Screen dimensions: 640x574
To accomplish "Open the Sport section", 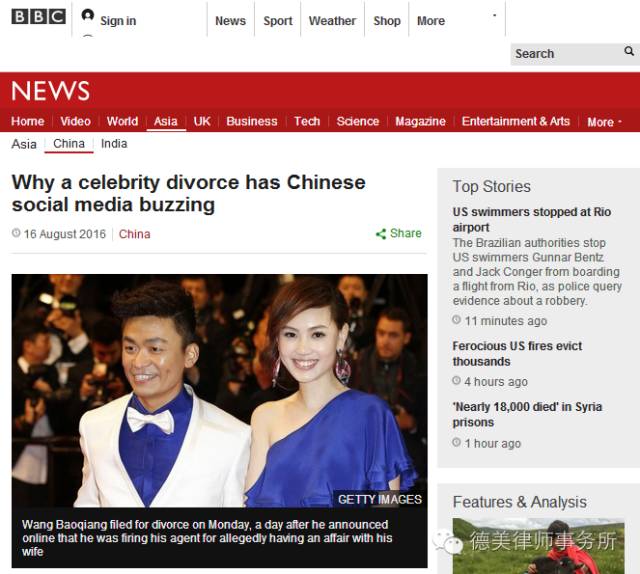I will (x=278, y=21).
